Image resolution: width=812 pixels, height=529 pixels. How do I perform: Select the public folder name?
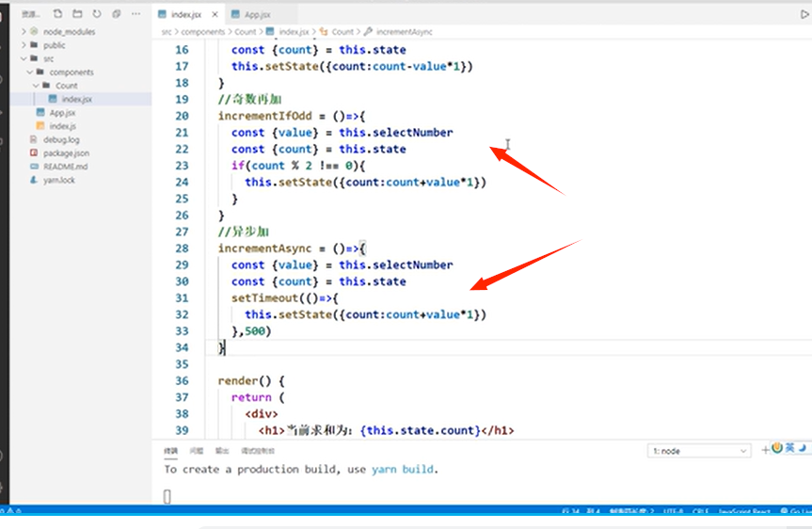tap(54, 45)
